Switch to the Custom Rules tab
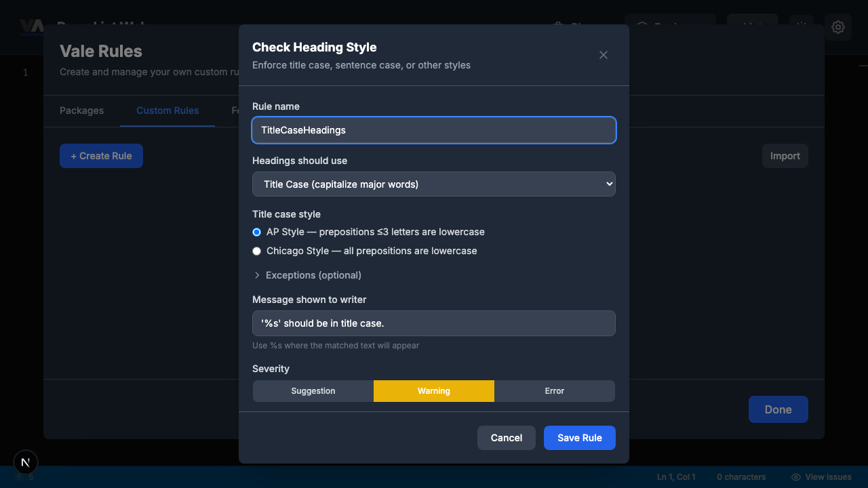This screenshot has height=488, width=868. pyautogui.click(x=167, y=110)
